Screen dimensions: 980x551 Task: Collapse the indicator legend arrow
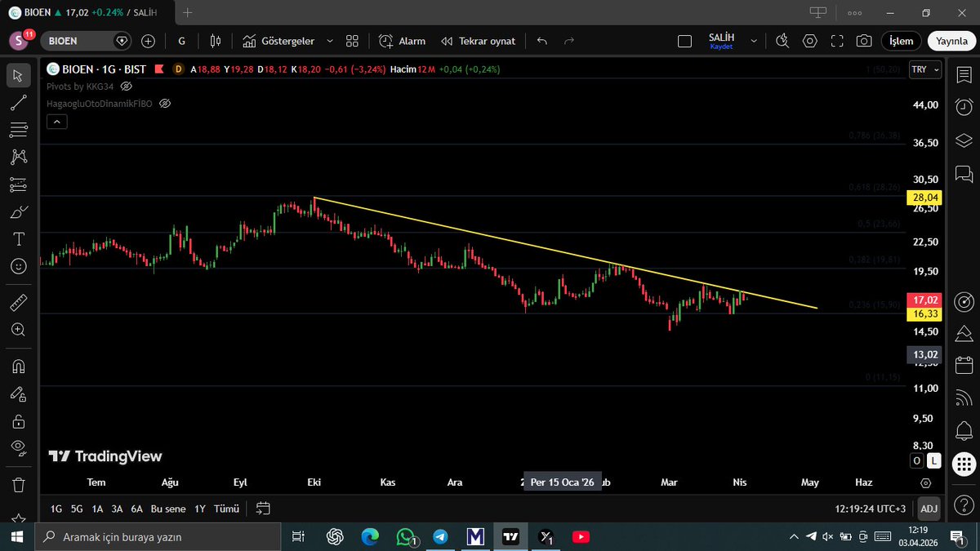click(57, 122)
